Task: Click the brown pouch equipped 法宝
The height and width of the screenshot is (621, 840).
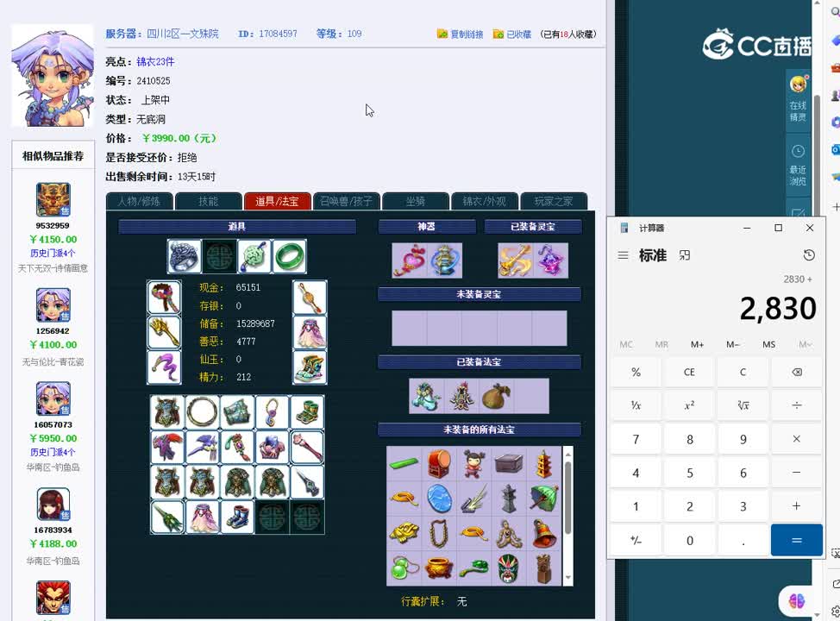Action: (x=496, y=396)
